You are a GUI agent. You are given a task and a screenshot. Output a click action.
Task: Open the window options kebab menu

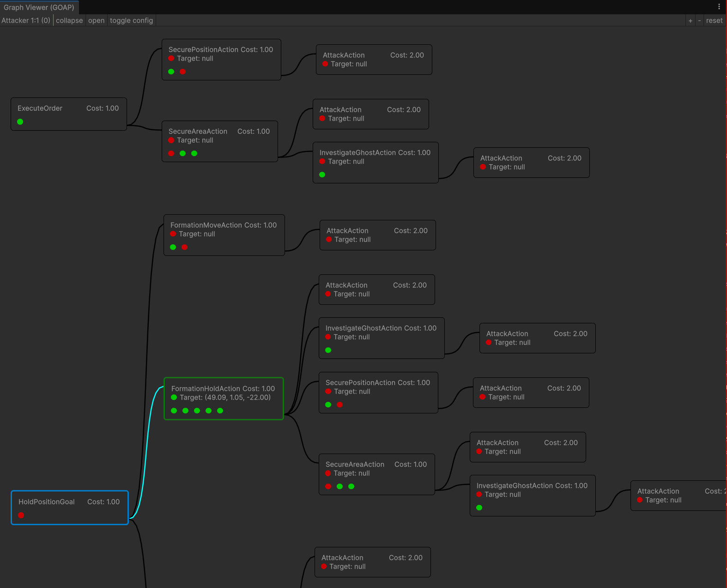point(719,6)
